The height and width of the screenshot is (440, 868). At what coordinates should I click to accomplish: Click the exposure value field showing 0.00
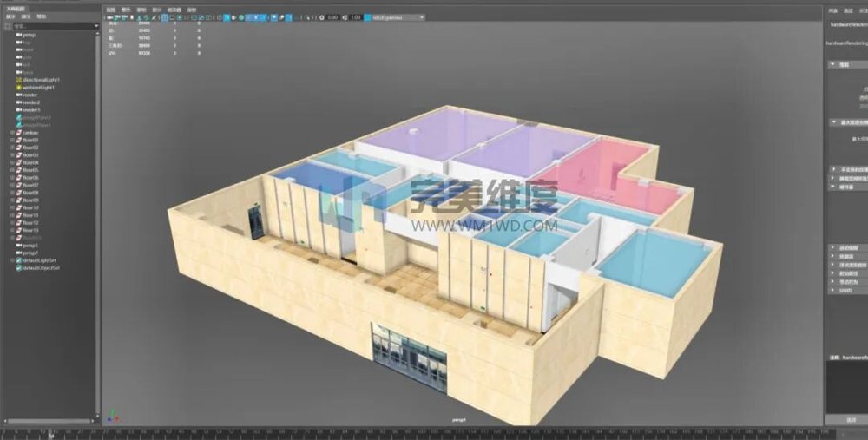pyautogui.click(x=332, y=17)
